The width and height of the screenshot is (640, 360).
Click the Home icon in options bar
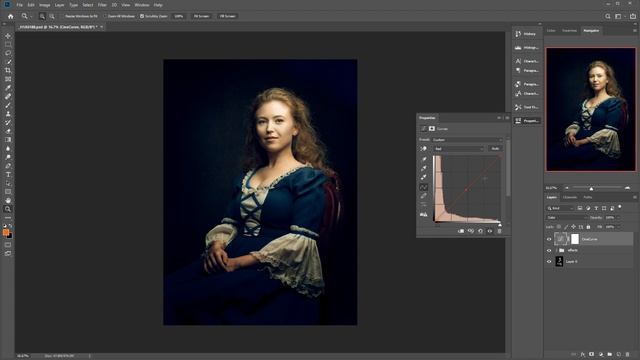point(11,16)
